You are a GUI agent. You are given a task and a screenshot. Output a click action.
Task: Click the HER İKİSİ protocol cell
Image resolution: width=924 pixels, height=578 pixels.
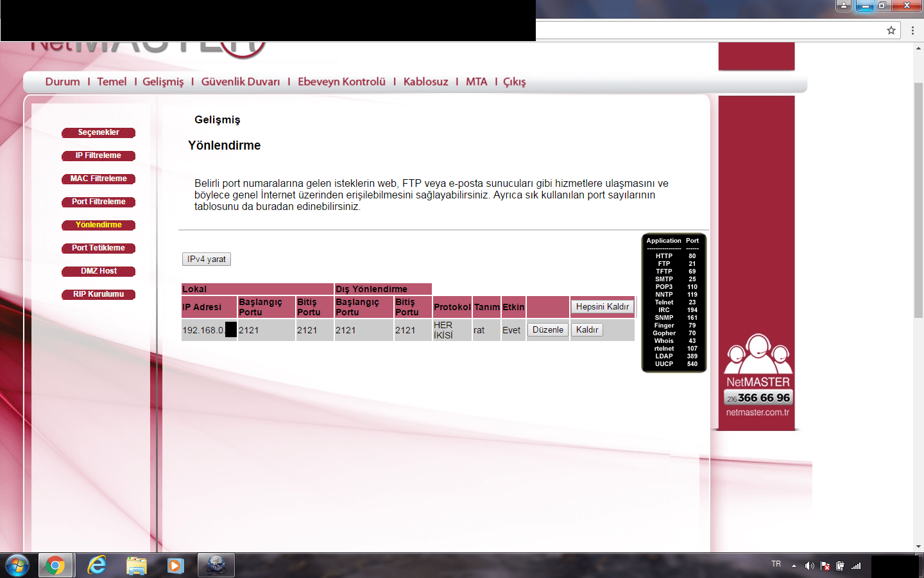pyautogui.click(x=452, y=330)
